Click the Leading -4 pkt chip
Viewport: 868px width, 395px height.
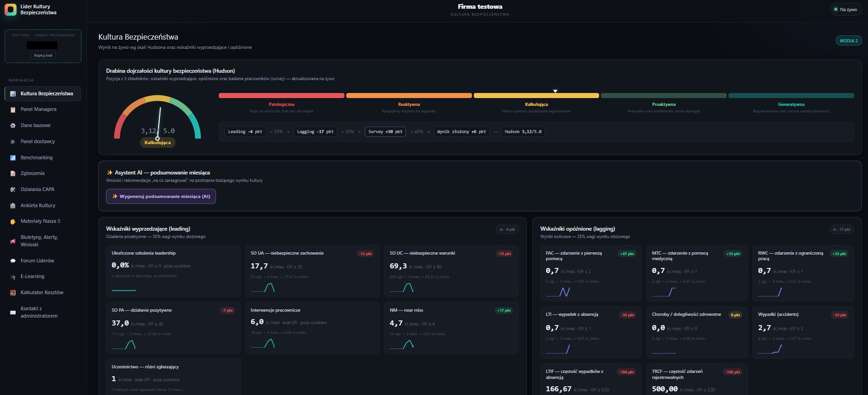[245, 132]
